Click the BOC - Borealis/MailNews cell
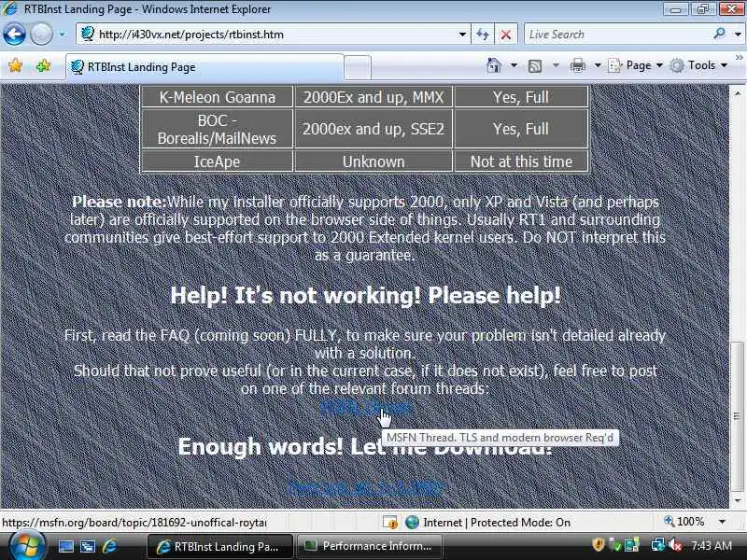 [217, 129]
